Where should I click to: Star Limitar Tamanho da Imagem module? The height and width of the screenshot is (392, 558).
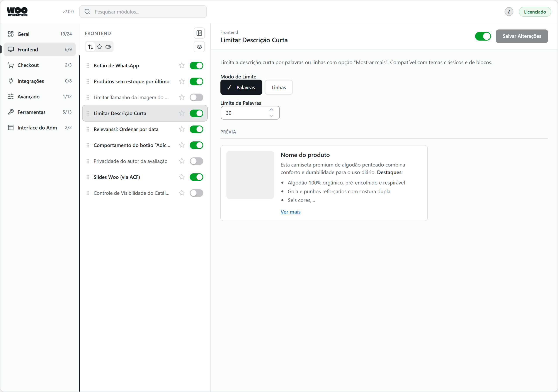point(182,97)
